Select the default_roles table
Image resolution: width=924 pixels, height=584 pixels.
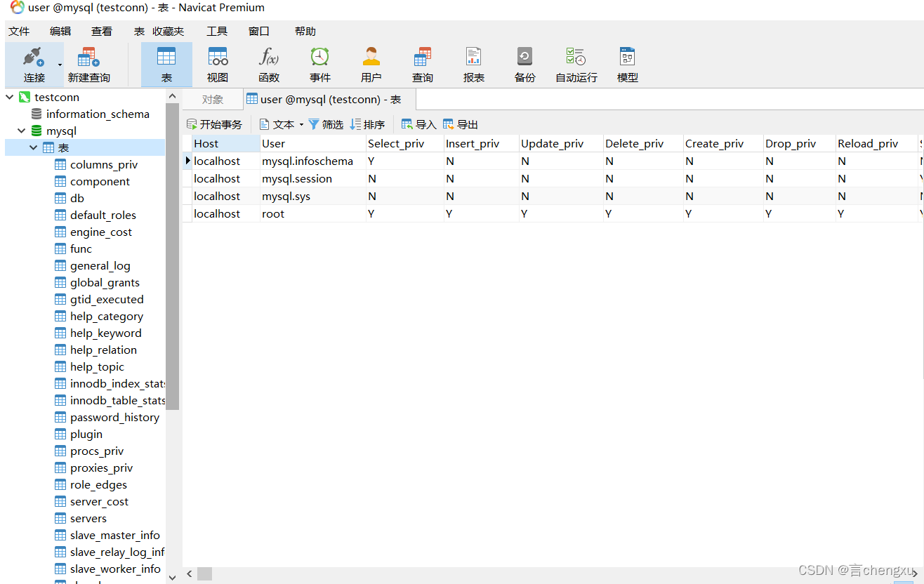click(x=103, y=215)
